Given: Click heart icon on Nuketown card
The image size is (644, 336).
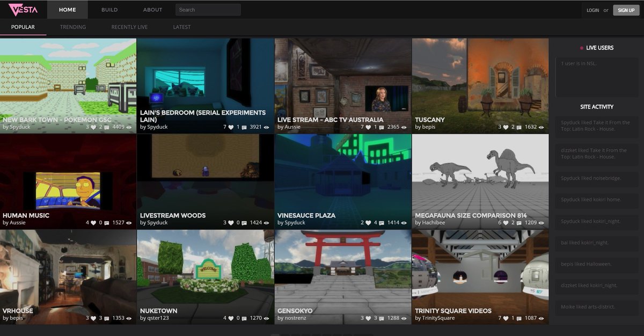Looking at the screenshot, I should (x=231, y=318).
